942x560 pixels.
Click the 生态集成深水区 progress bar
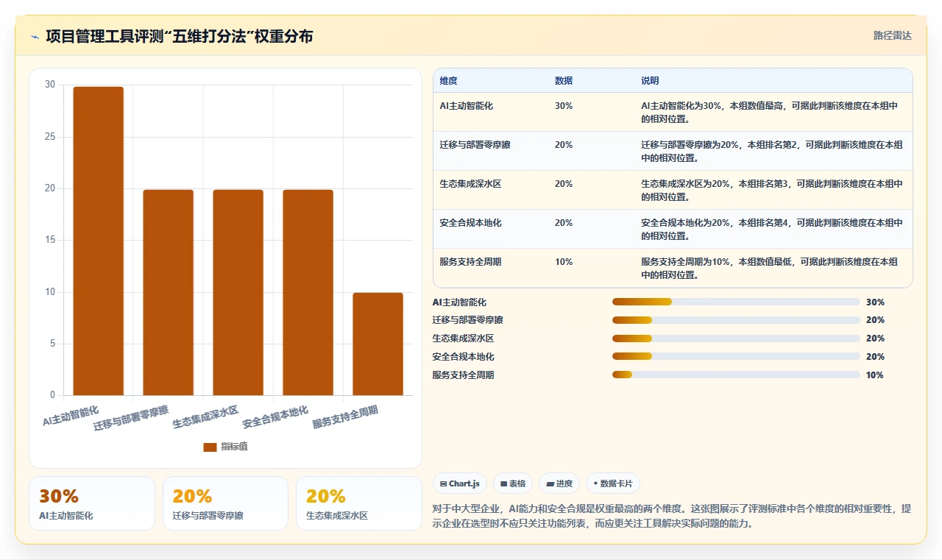tap(736, 339)
